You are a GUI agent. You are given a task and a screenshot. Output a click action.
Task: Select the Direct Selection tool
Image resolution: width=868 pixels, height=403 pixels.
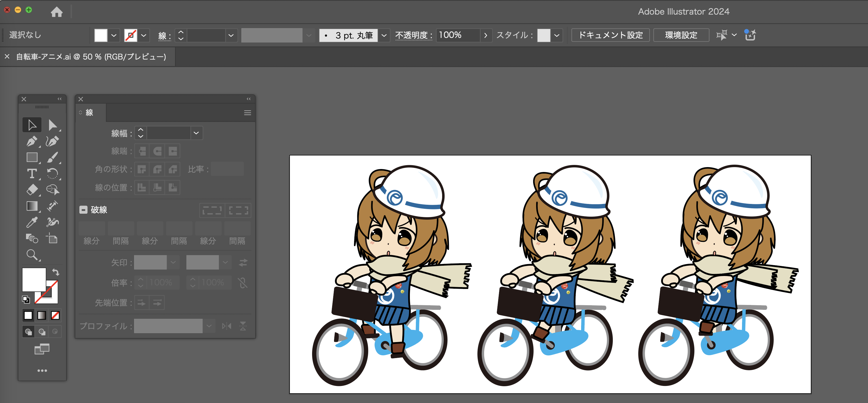[x=52, y=125]
